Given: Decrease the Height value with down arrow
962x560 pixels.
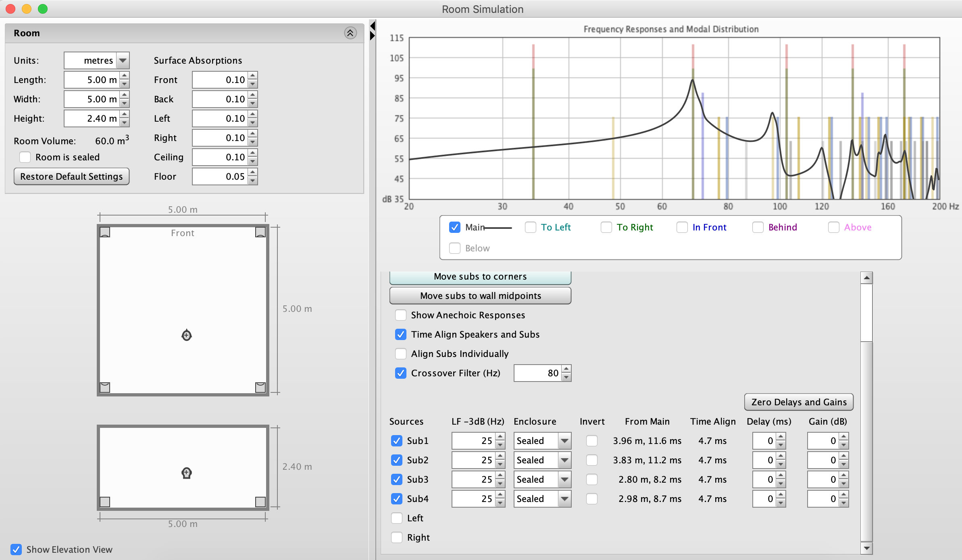Looking at the screenshot, I should [125, 123].
